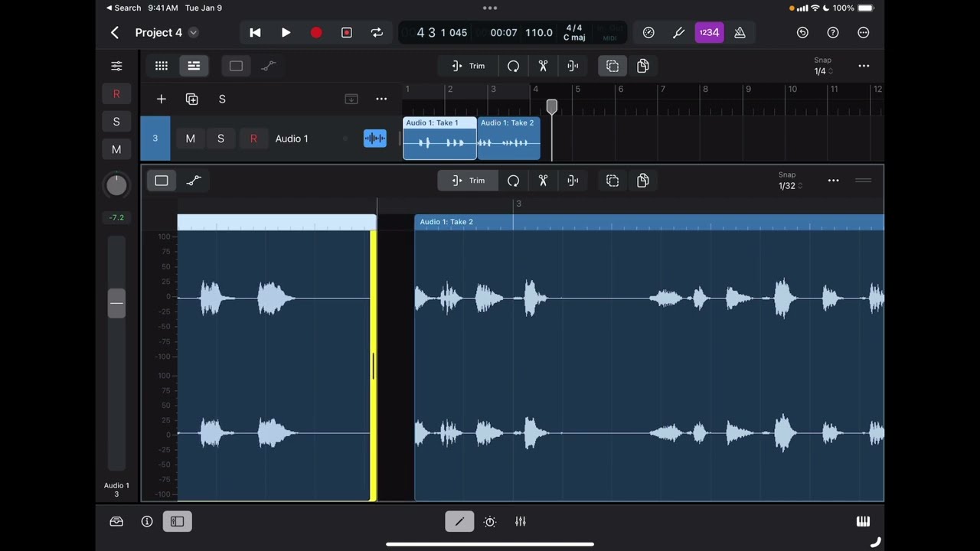Toggle sidebar Solo S button
The height and width of the screenshot is (551, 980).
click(116, 122)
